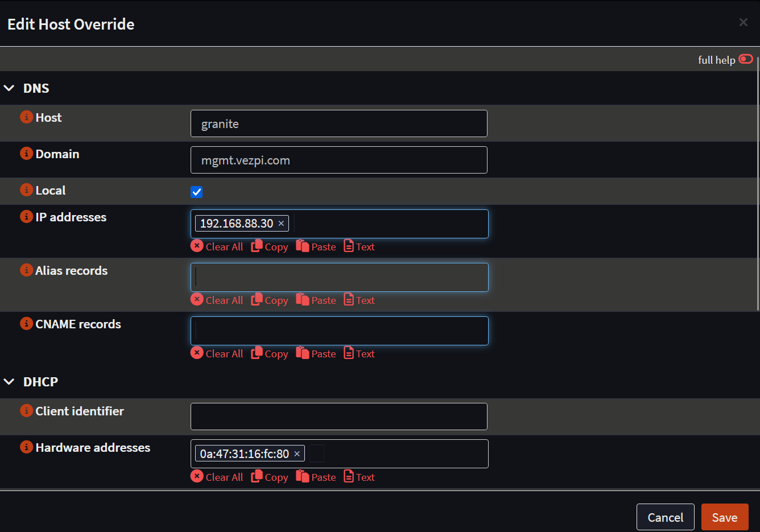760x532 pixels.
Task: Click Clear All under Alias records
Action: [x=217, y=300]
